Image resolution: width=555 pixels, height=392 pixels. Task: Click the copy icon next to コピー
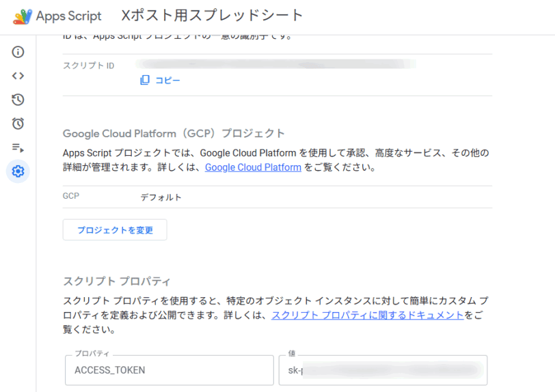point(145,80)
